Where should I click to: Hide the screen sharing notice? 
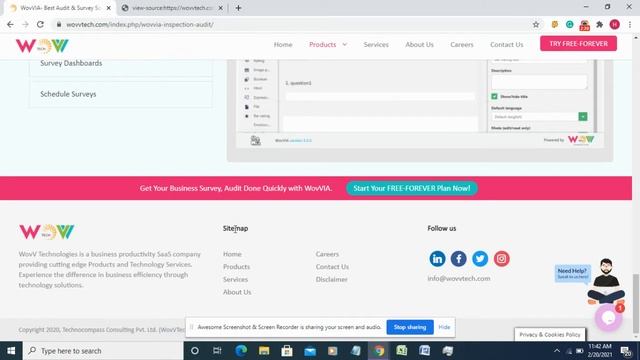(x=444, y=327)
